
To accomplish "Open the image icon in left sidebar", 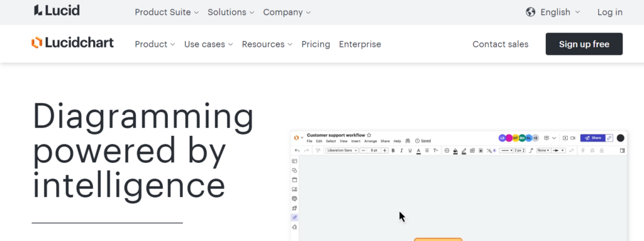I will click(294, 189).
